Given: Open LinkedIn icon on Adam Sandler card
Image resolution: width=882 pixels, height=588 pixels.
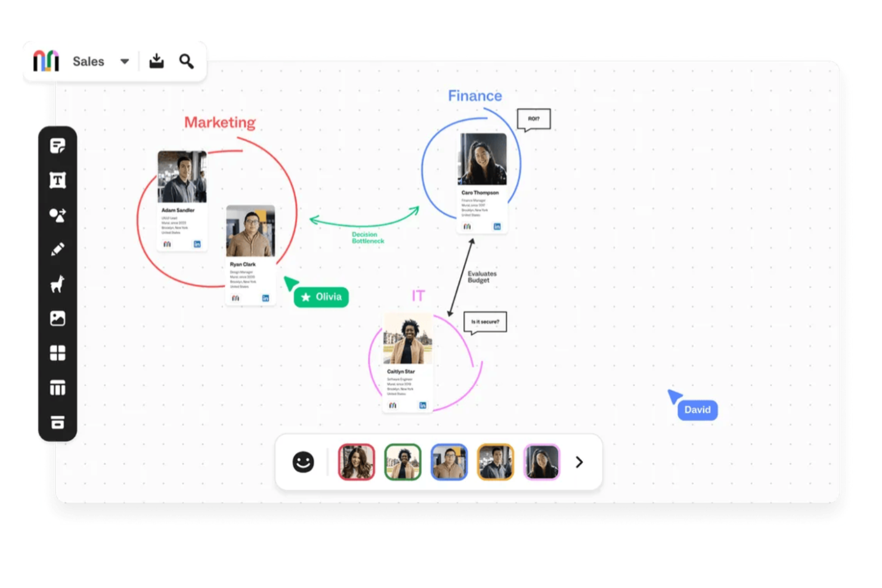Looking at the screenshot, I should tap(197, 244).
